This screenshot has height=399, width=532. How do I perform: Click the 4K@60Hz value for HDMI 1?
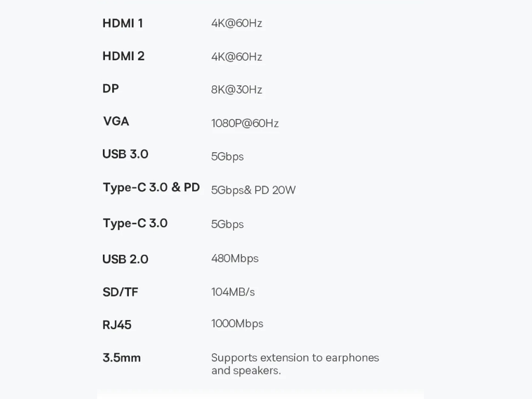coord(236,23)
